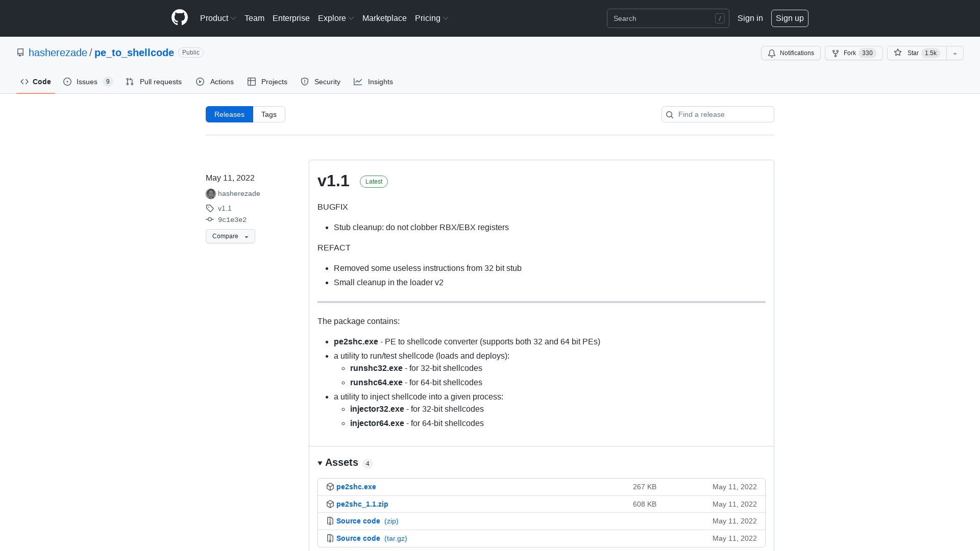The height and width of the screenshot is (551, 980).
Task: Click the repository book icon beside hasherezade
Action: pos(20,53)
